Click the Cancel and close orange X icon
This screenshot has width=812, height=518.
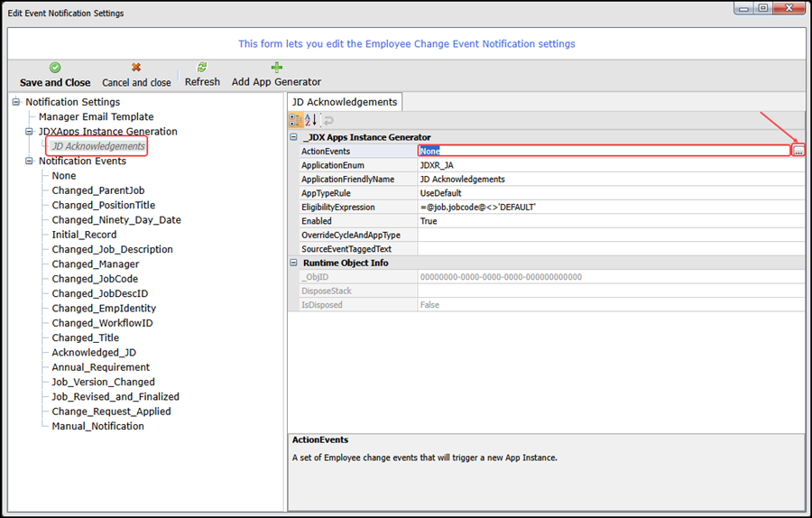point(136,68)
